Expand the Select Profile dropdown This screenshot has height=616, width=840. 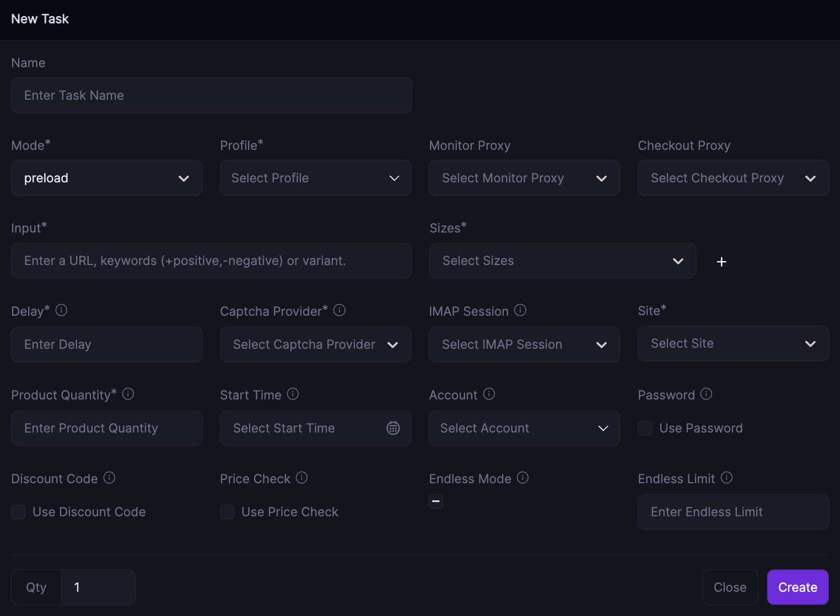point(315,178)
